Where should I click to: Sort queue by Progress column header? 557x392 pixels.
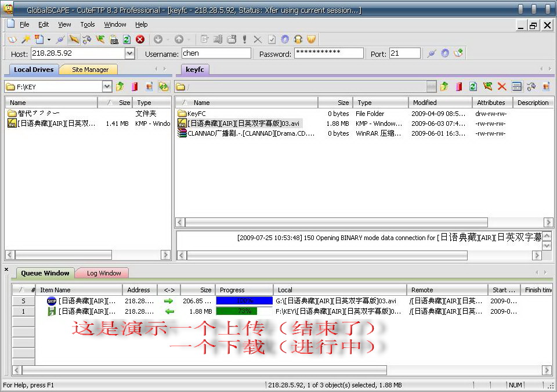244,290
